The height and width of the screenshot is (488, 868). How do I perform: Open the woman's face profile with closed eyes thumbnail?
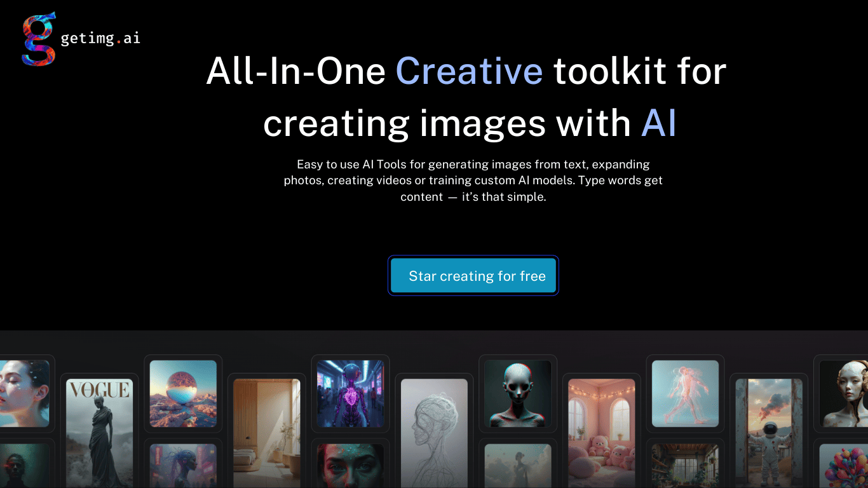click(24, 393)
